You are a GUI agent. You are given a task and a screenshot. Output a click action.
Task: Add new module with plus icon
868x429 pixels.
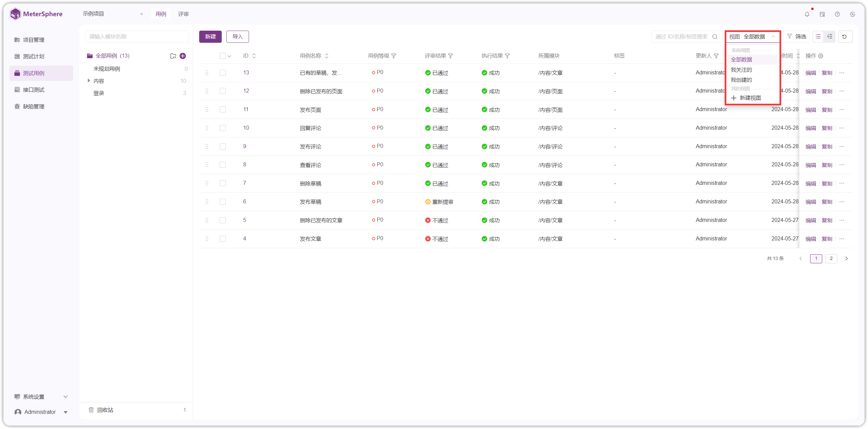point(183,56)
